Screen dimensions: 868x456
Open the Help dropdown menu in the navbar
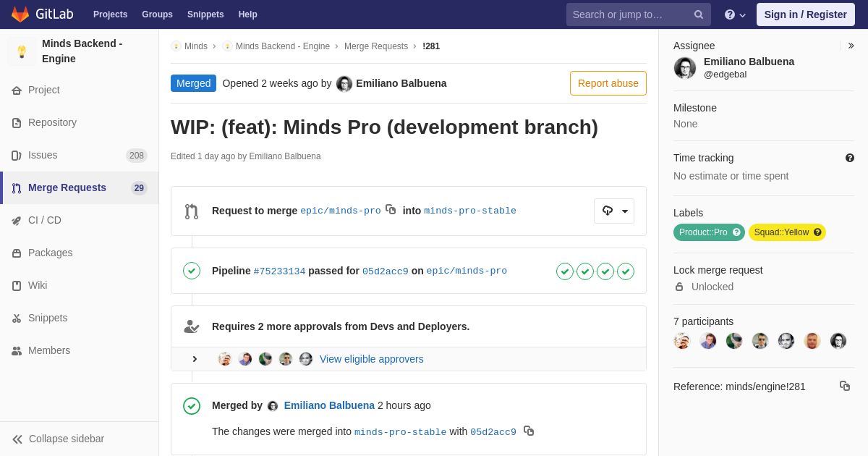coord(735,14)
